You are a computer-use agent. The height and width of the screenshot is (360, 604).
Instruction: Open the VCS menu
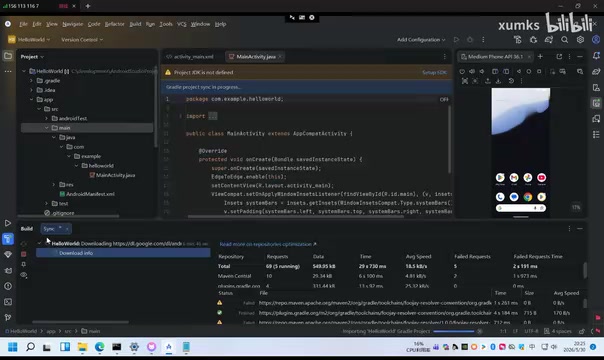(181, 24)
